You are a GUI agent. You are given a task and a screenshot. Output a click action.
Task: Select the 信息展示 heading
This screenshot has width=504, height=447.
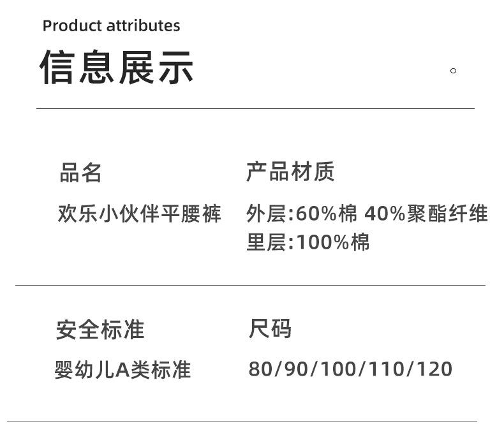click(x=117, y=67)
